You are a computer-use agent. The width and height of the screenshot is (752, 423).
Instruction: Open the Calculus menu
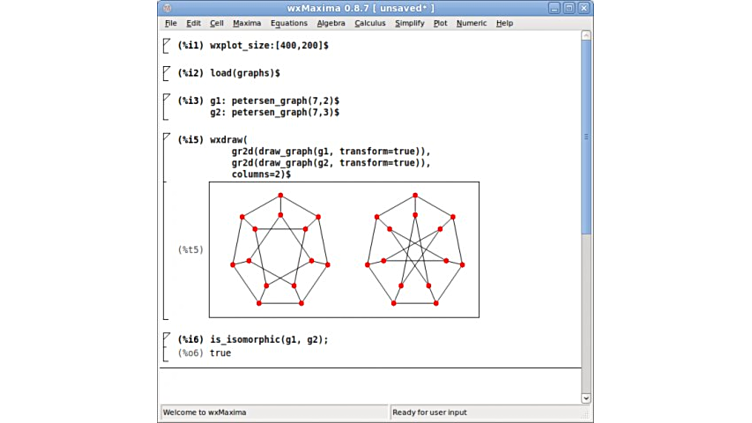click(x=370, y=23)
